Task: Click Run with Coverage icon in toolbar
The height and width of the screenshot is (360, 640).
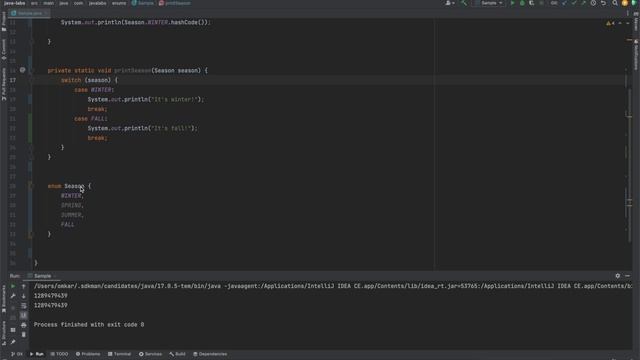Action: tap(531, 3)
